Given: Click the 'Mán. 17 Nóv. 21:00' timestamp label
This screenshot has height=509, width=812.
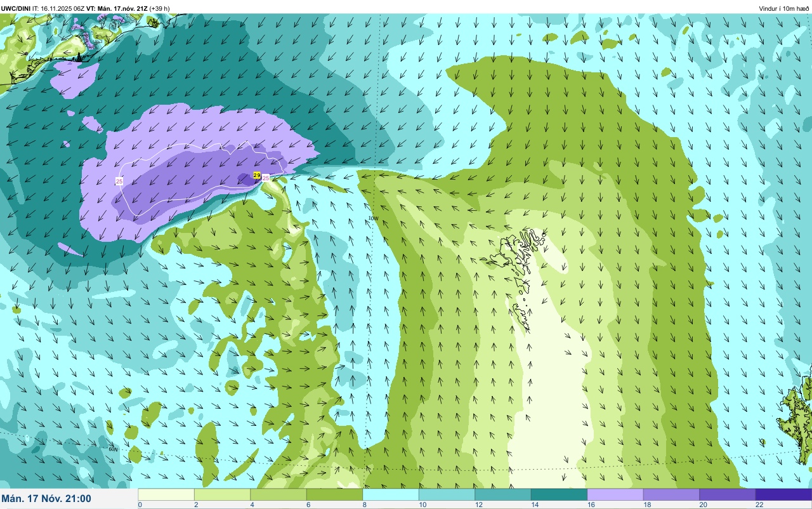Looking at the screenshot, I should point(46,499).
